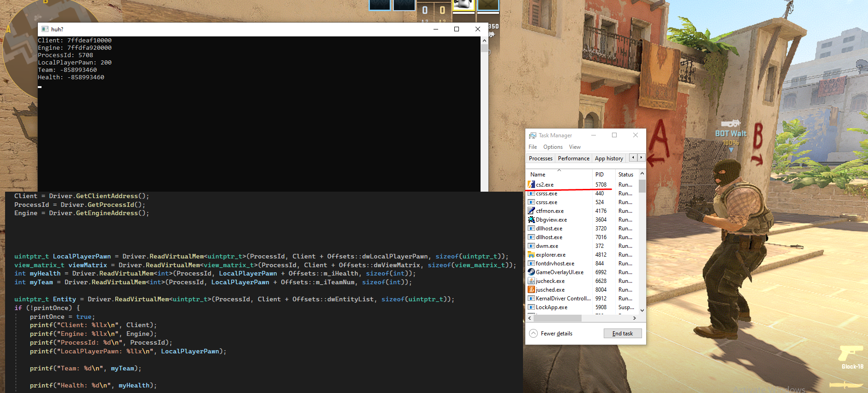
Task: Click the Task Manager title bar icon
Action: pyautogui.click(x=533, y=135)
